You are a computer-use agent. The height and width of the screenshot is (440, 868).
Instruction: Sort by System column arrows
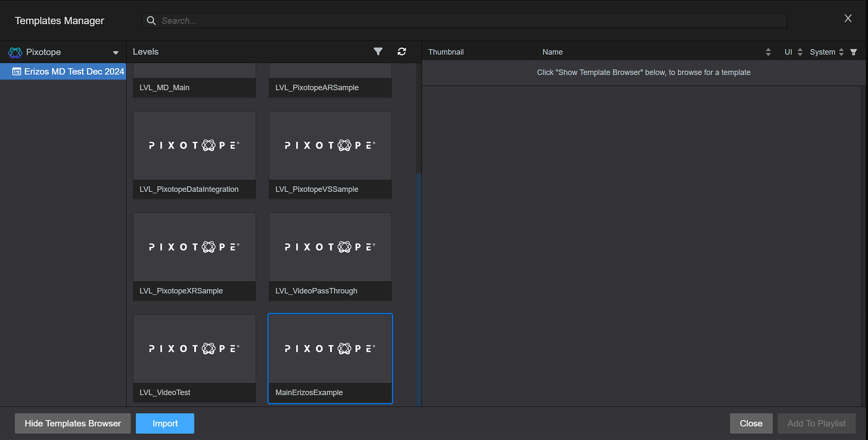pos(841,52)
